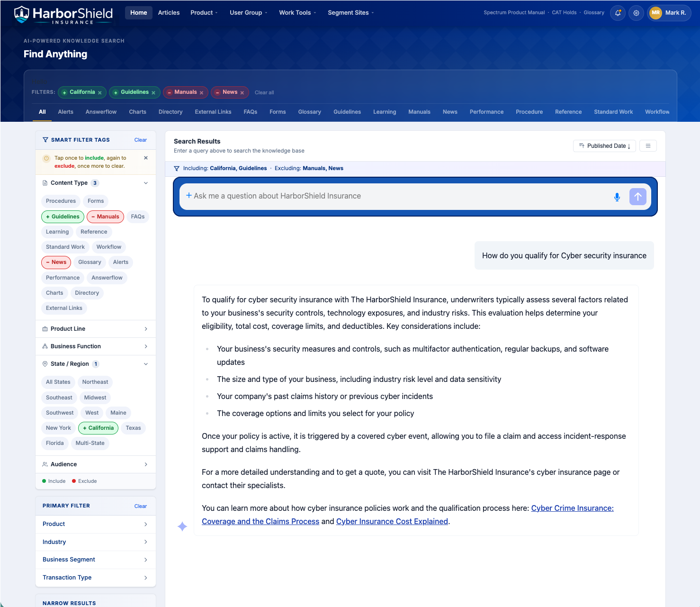
Task: Toggle the California region tag
Action: coord(98,428)
